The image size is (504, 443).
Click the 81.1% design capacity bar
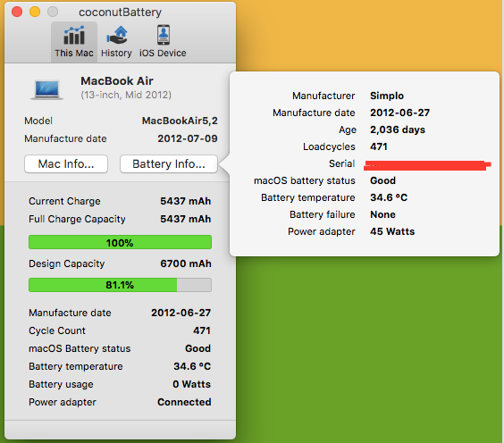point(120,285)
